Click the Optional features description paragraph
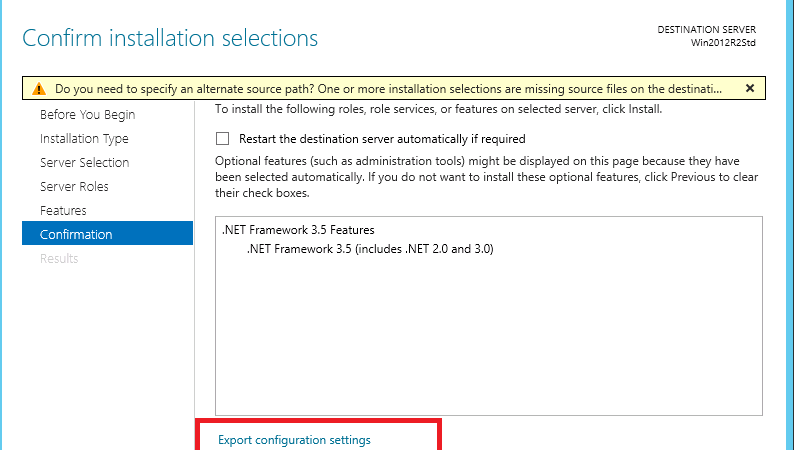The image size is (796, 450). pyautogui.click(x=486, y=177)
